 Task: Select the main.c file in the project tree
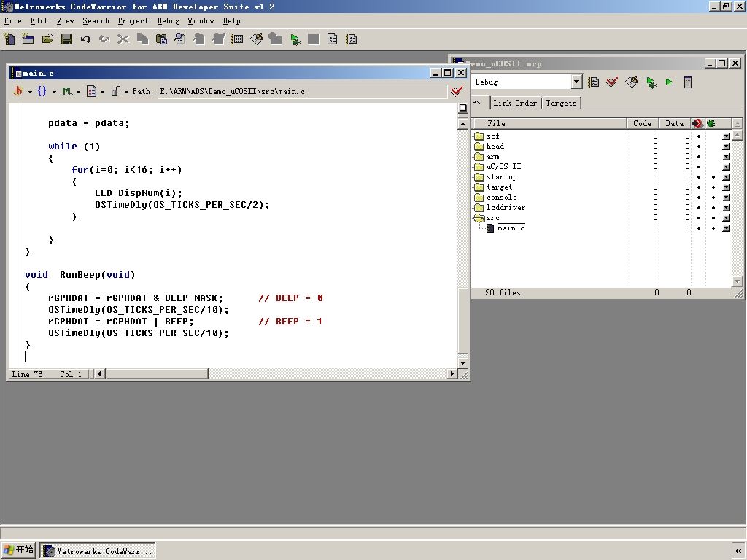(511, 228)
